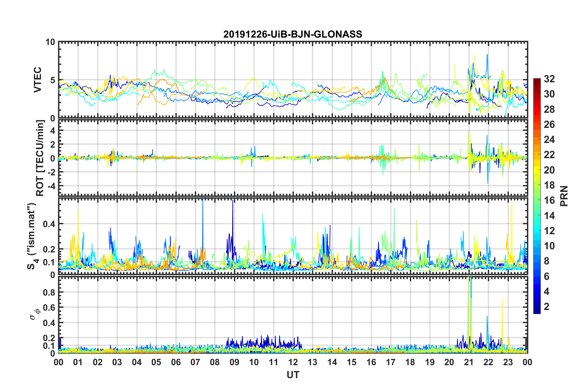The height and width of the screenshot is (392, 586).
Task: Click the colorbar tick label 30
Action: coord(549,94)
